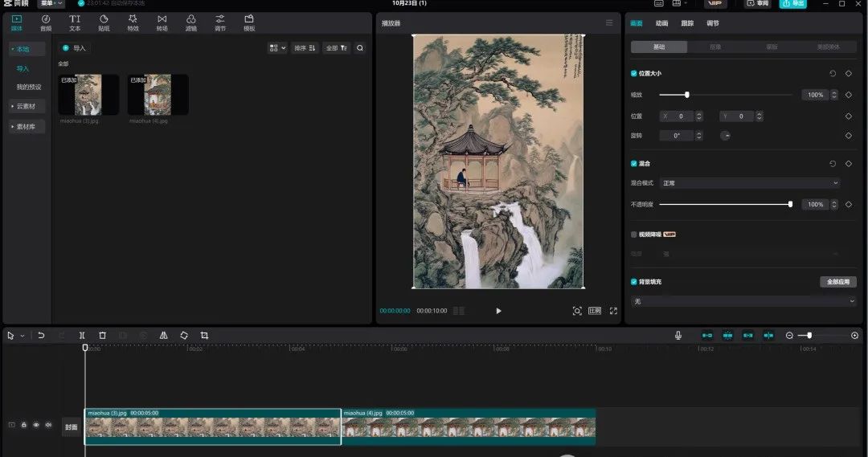Click the mirror flip tool

pyautogui.click(x=163, y=335)
